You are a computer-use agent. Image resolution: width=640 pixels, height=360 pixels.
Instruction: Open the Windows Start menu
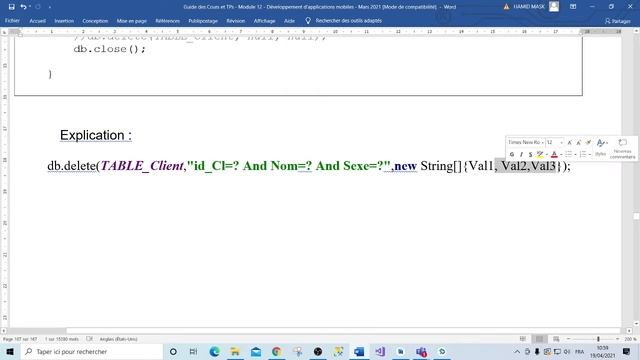pos(10,351)
